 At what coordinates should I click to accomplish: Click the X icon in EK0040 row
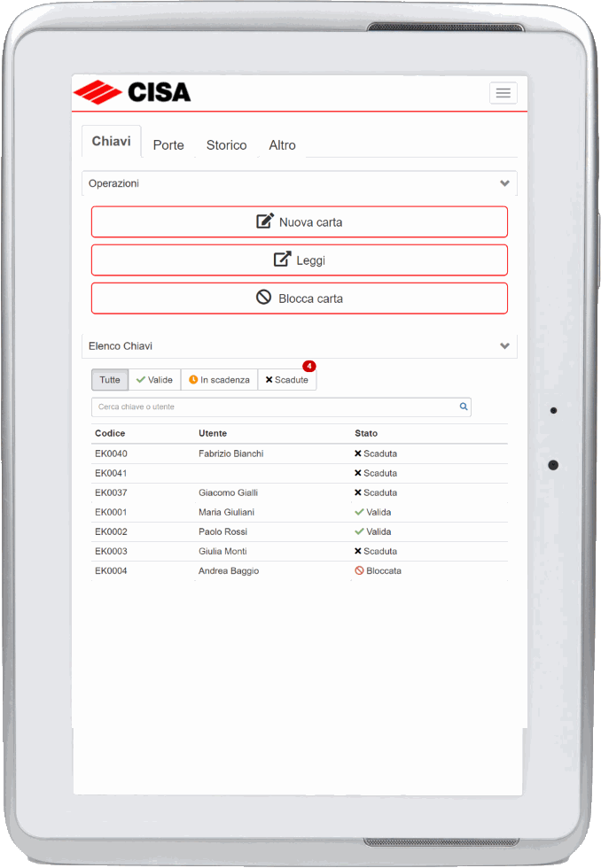pyautogui.click(x=358, y=453)
